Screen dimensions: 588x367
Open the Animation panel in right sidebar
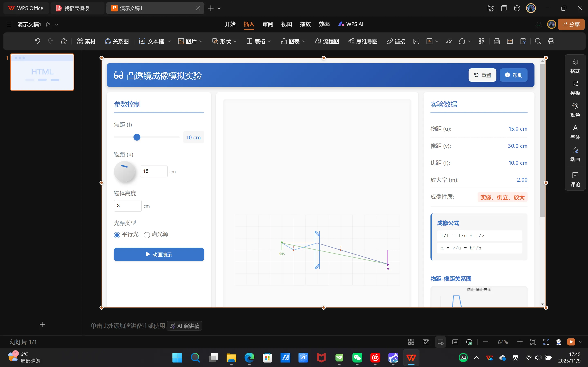point(575,154)
